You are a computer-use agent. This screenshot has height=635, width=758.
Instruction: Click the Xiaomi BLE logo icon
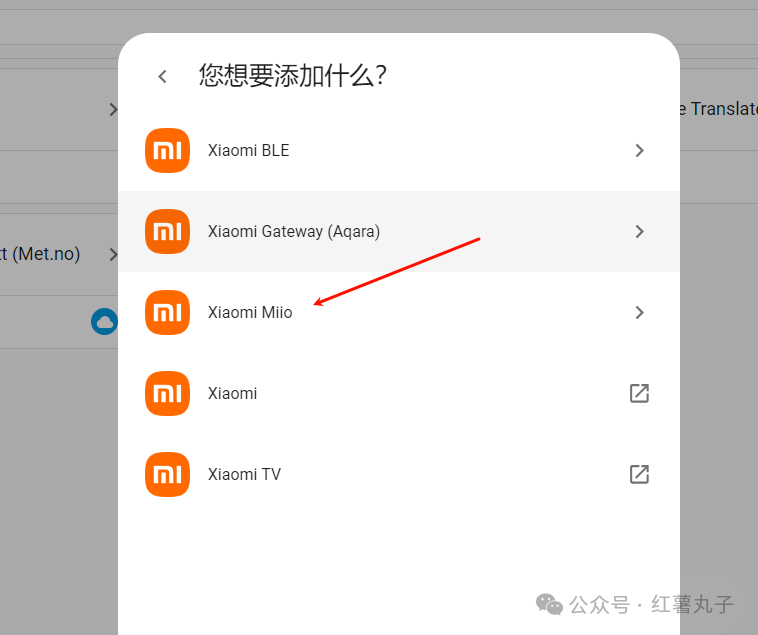point(167,150)
